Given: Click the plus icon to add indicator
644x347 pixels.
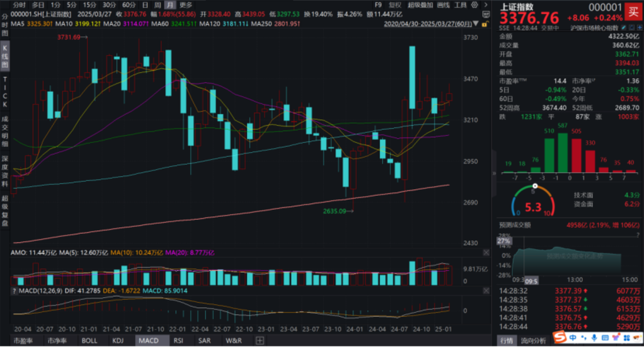Looking at the screenshot, I should coord(259,341).
